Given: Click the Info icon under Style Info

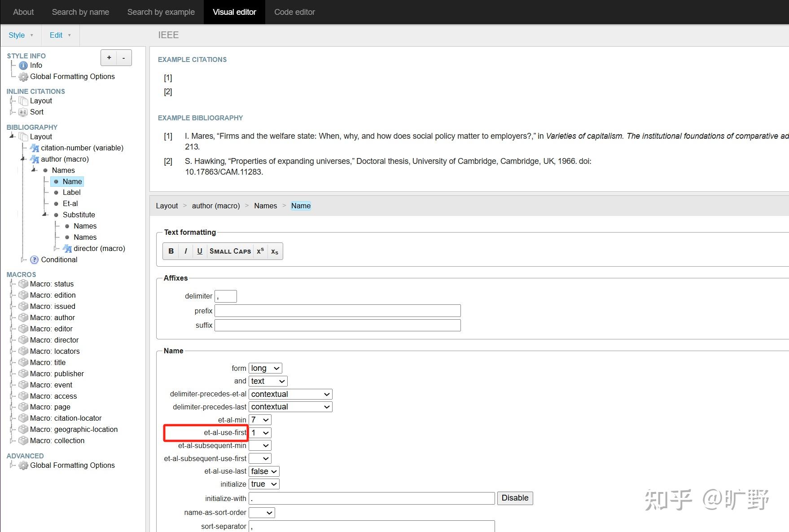Looking at the screenshot, I should point(23,65).
